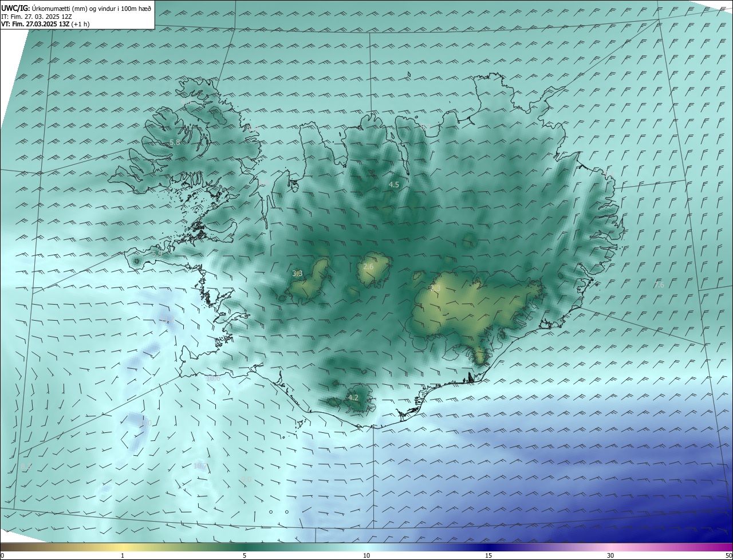
Task: Click the 2.3 value on the large glacier
Action: (435, 289)
